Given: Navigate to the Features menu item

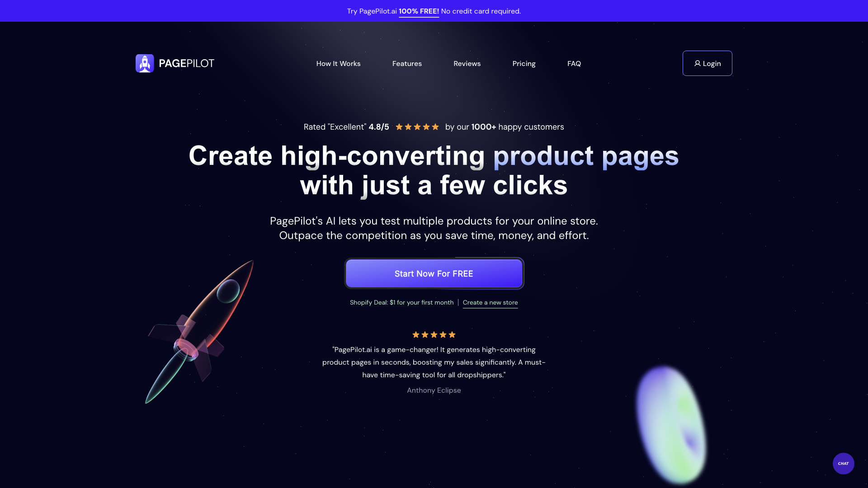Looking at the screenshot, I should pos(407,63).
